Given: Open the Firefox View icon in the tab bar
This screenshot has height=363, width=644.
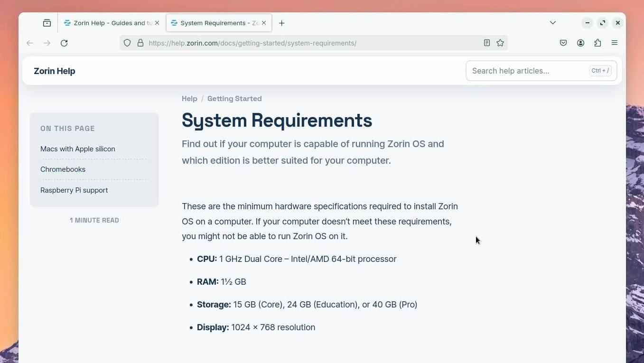Looking at the screenshot, I should click(x=47, y=23).
